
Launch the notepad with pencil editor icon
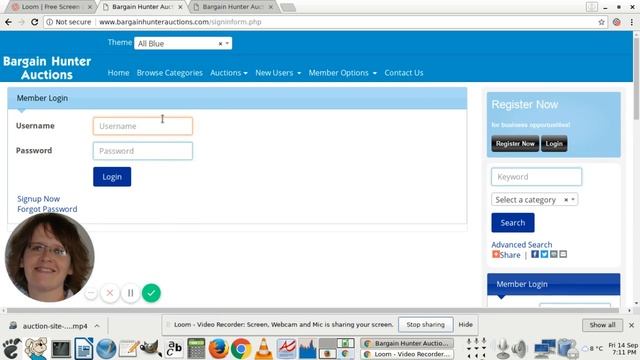point(129,349)
